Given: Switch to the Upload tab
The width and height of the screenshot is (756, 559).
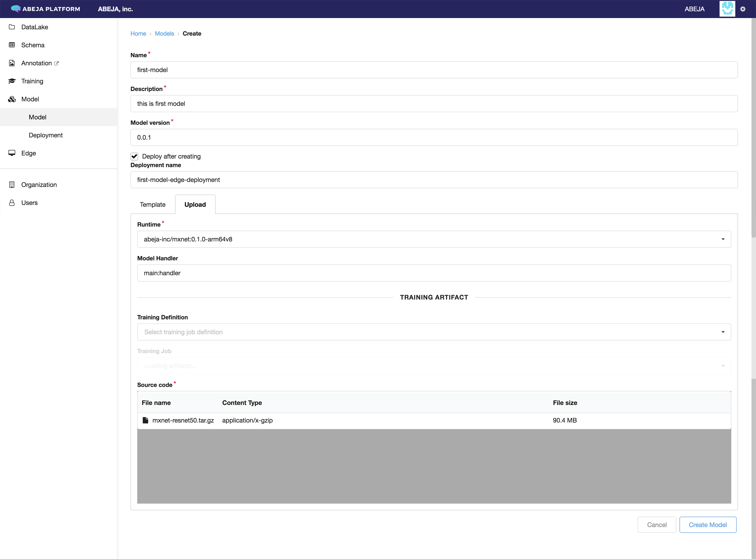Looking at the screenshot, I should (195, 204).
